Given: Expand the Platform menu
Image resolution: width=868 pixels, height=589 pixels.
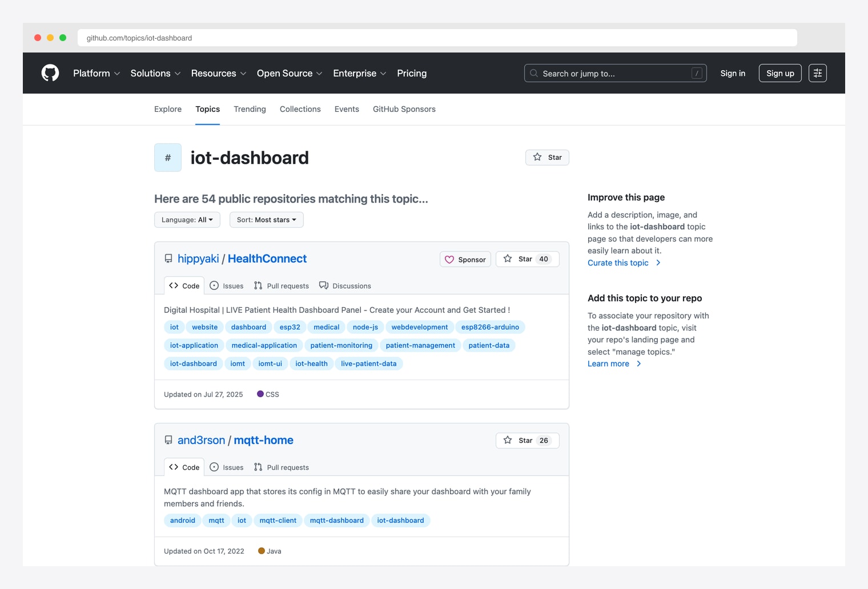Looking at the screenshot, I should 97,73.
